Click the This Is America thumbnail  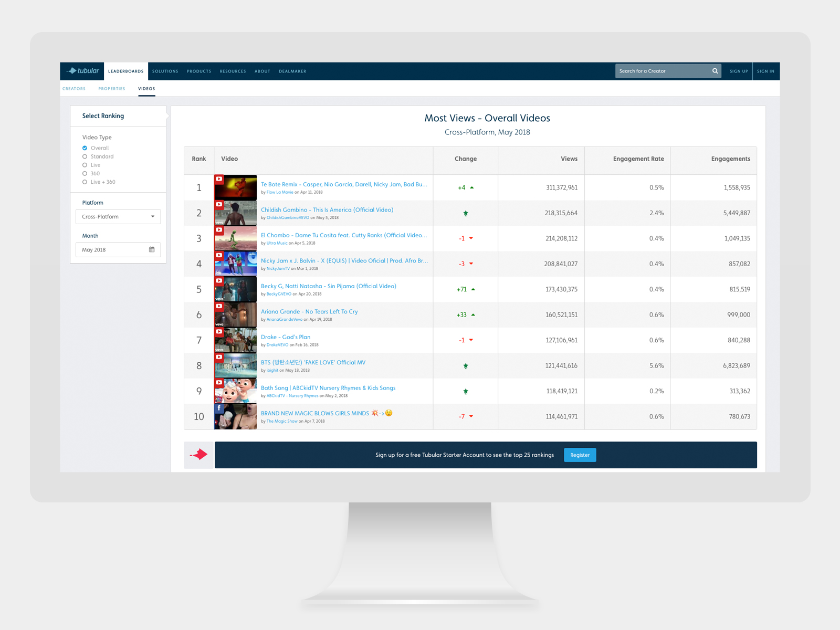pos(236,213)
